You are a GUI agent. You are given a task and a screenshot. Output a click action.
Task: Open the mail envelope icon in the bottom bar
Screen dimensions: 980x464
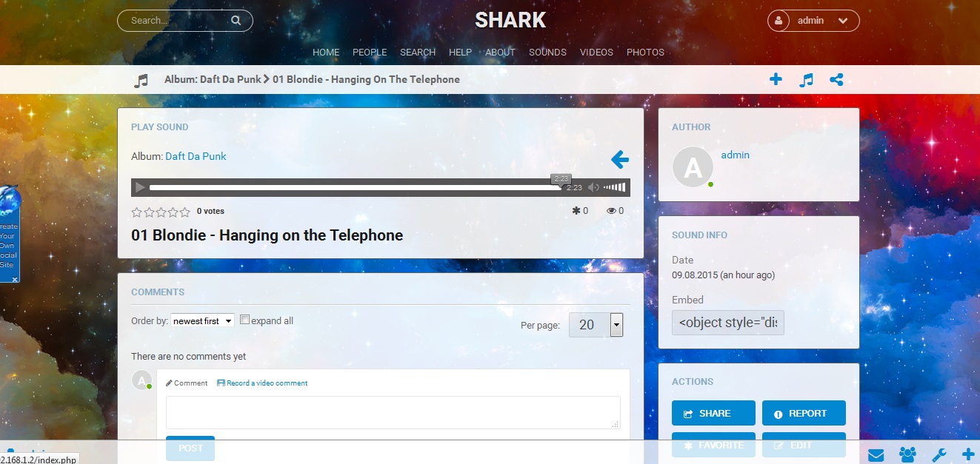[876, 454]
